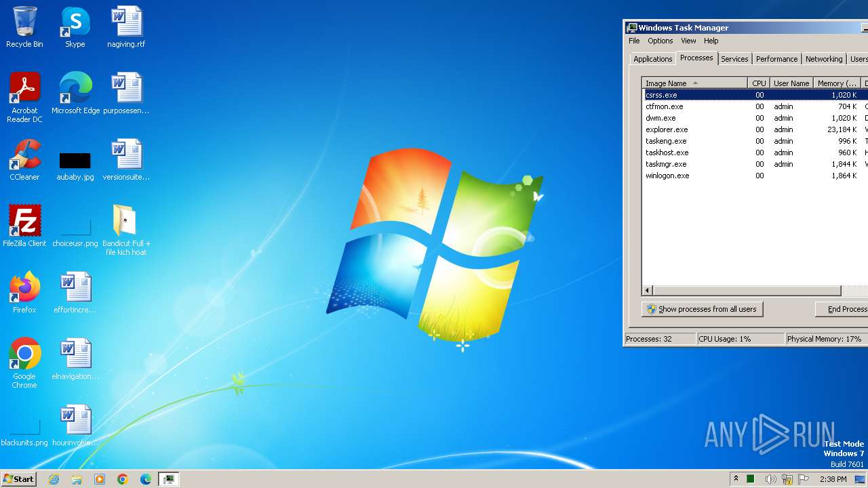
Task: Select the blackunits.png file icon
Action: pos(24,431)
